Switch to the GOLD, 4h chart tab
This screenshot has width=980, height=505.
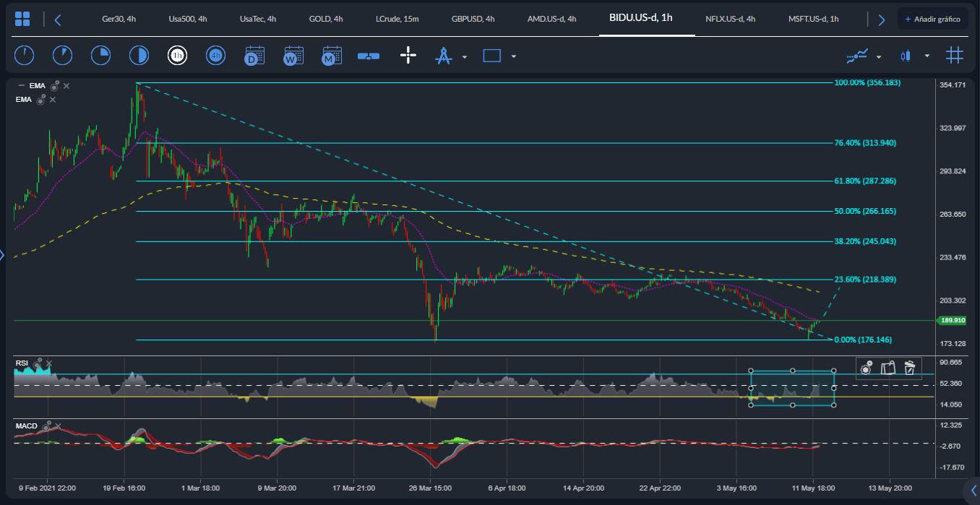tap(325, 19)
